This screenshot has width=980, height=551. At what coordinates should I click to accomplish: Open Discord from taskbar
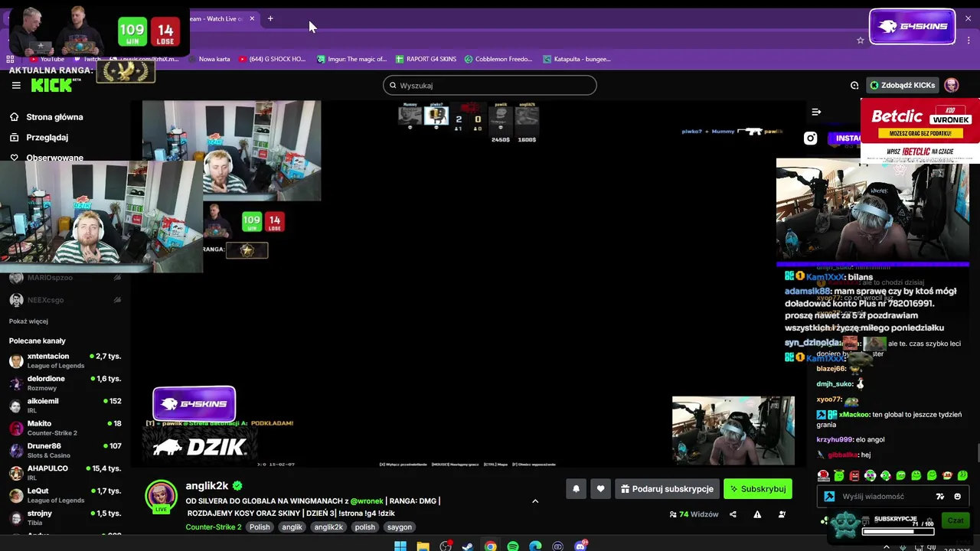(580, 546)
